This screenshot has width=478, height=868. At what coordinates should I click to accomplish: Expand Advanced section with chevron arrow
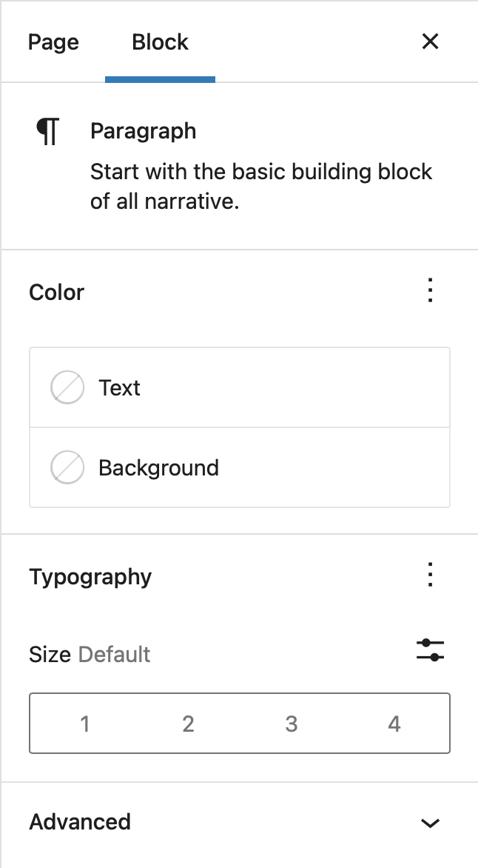click(430, 823)
